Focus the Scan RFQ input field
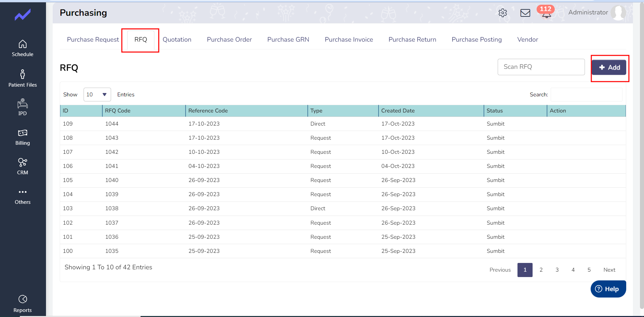 point(541,67)
